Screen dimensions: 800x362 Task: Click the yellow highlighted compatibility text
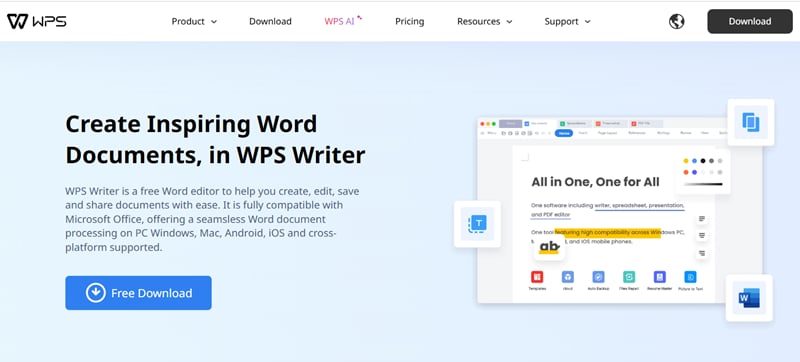[x=607, y=232]
